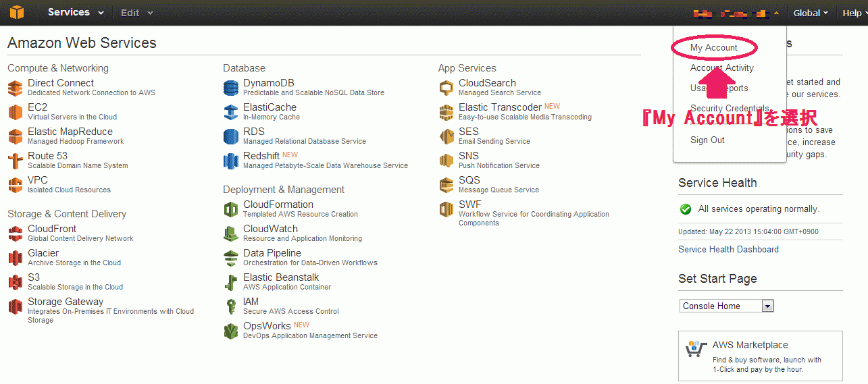The width and height of the screenshot is (868, 384).
Task: Choose Sign Out from account menu
Action: pos(707,140)
